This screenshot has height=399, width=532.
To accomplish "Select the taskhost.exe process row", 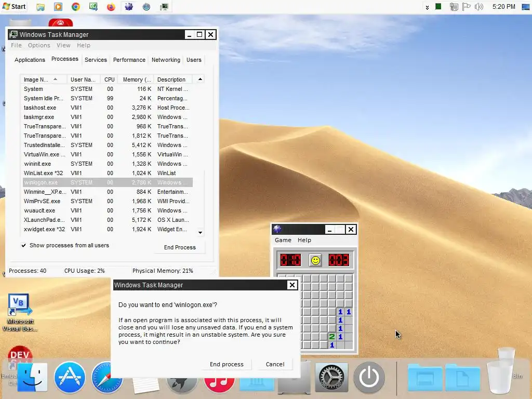I will click(108, 108).
